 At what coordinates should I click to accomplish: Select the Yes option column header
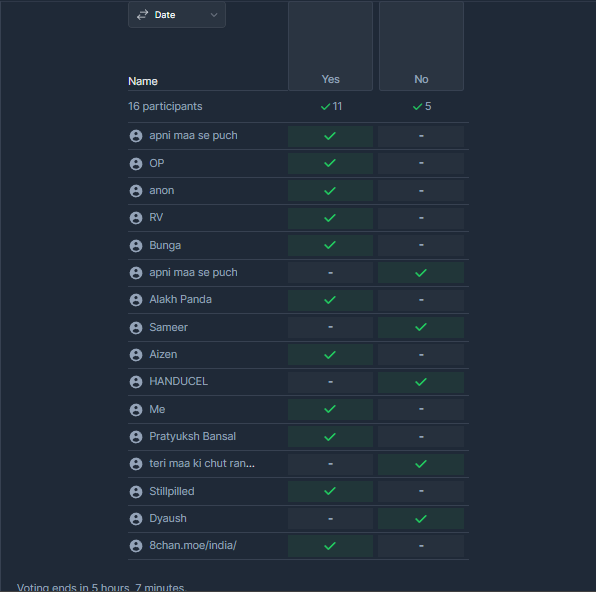(330, 46)
